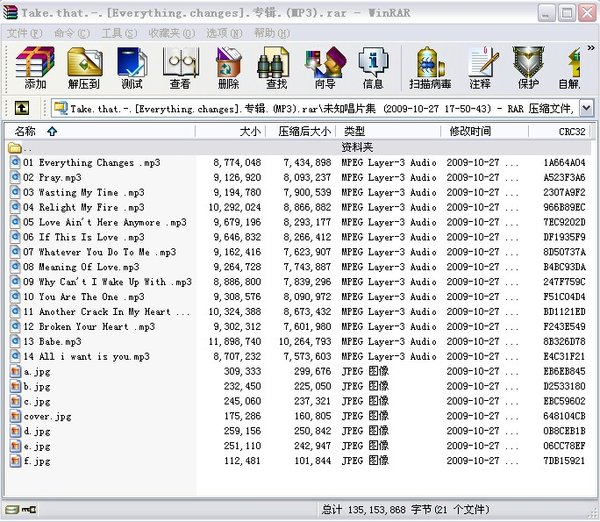Sort by 名称 column header

pos(100,131)
